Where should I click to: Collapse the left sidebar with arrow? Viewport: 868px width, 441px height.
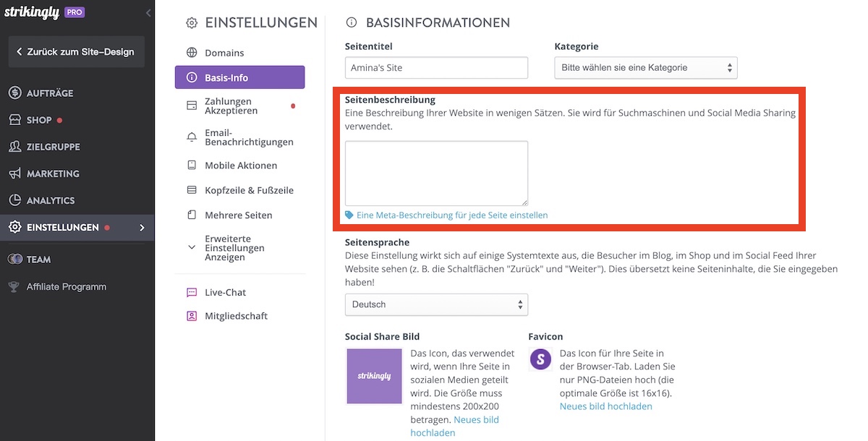click(x=148, y=13)
